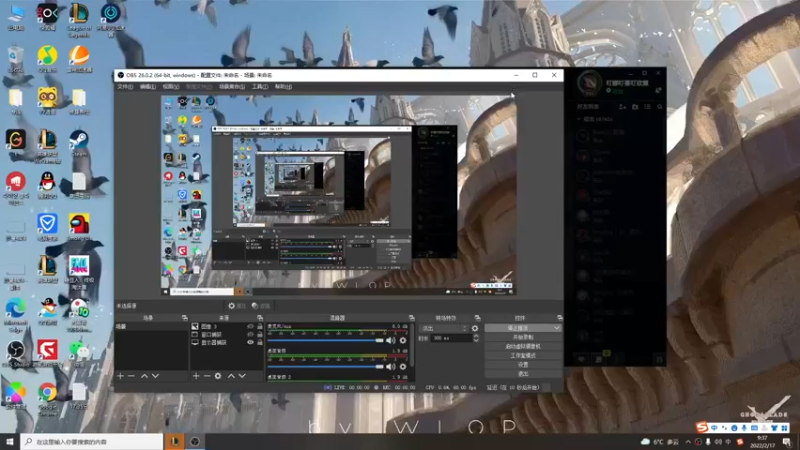Open the Among Us desktop shortcut
The image size is (800, 450).
(79, 227)
